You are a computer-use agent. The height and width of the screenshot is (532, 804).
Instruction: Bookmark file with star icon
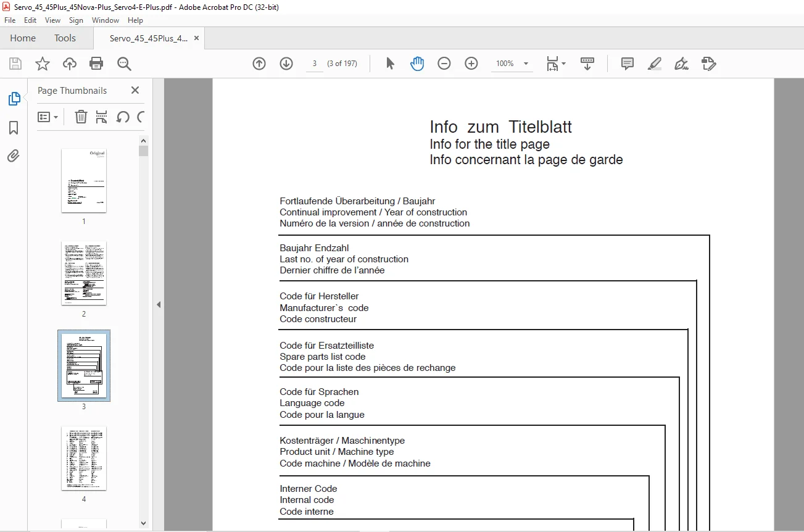pyautogui.click(x=42, y=64)
